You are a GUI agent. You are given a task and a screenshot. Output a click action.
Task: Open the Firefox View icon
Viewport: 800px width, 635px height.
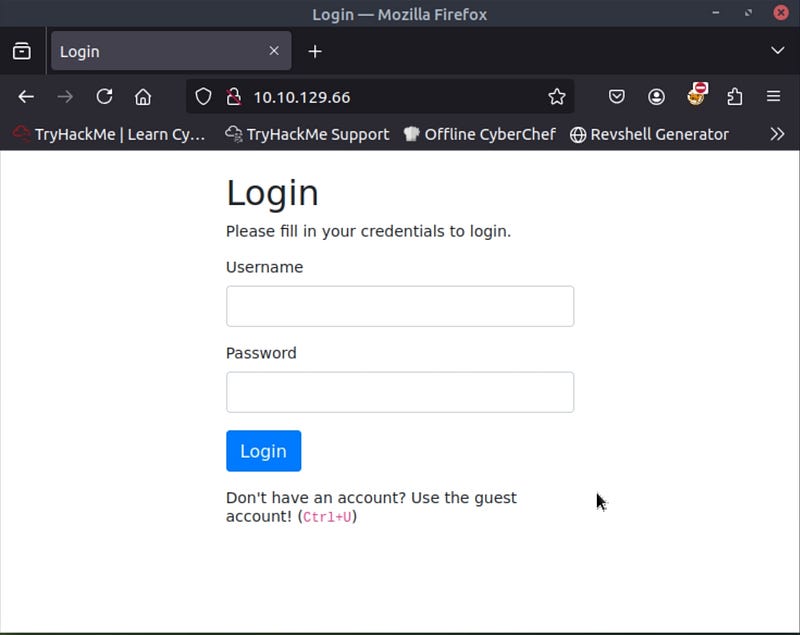pos(22,51)
